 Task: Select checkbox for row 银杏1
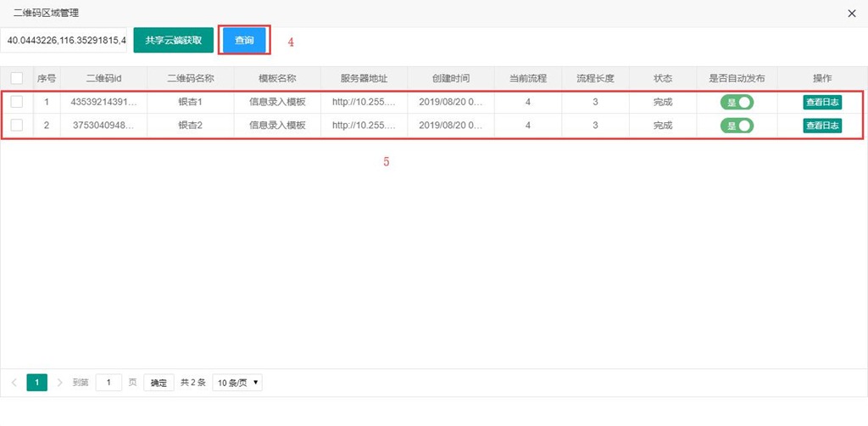17,102
